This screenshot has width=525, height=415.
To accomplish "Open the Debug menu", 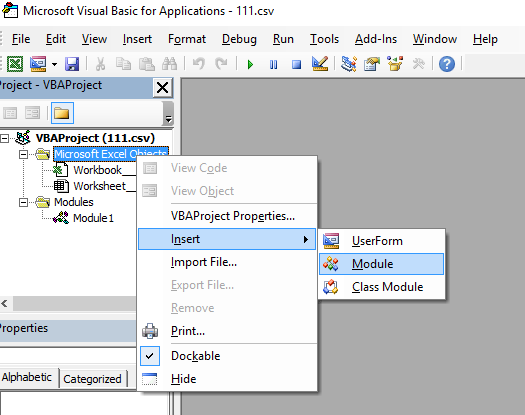I will [x=239, y=39].
